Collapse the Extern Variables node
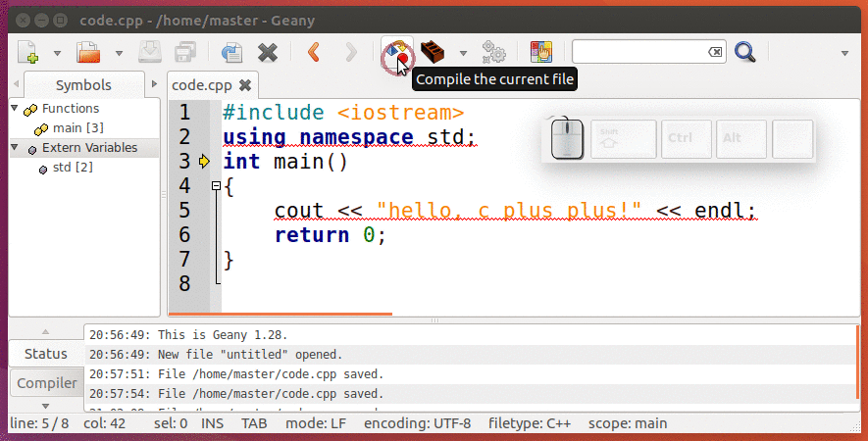This screenshot has width=868, height=441. click(15, 148)
